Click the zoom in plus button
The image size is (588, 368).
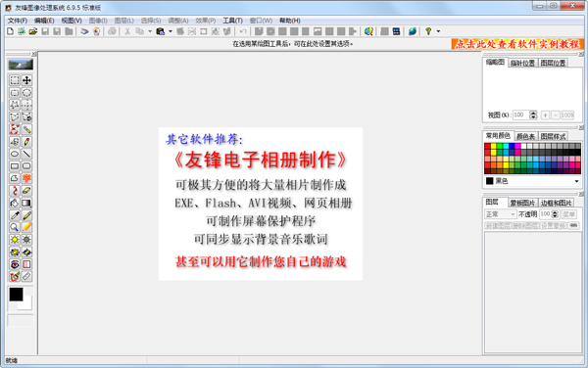click(545, 115)
